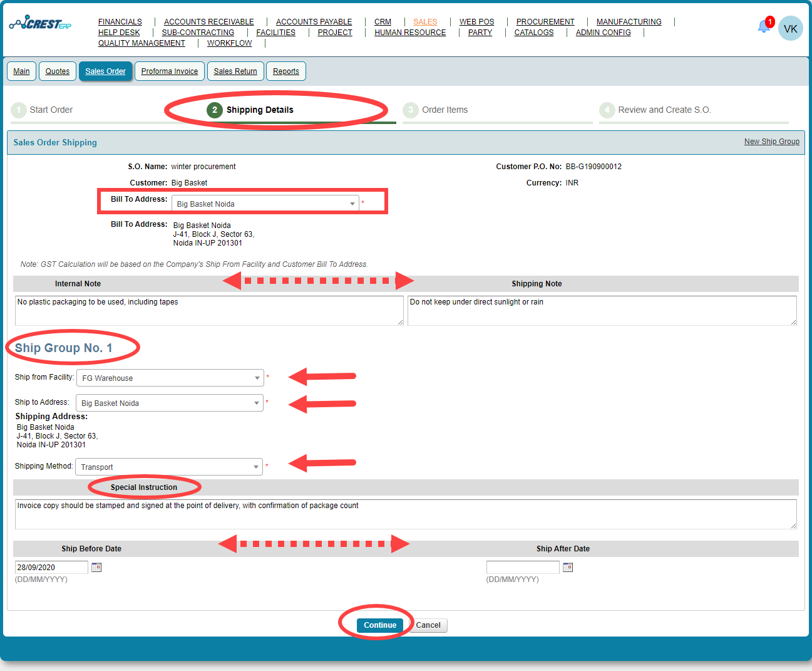Click the New Ship Group link
The width and height of the screenshot is (812, 671).
[x=771, y=141]
